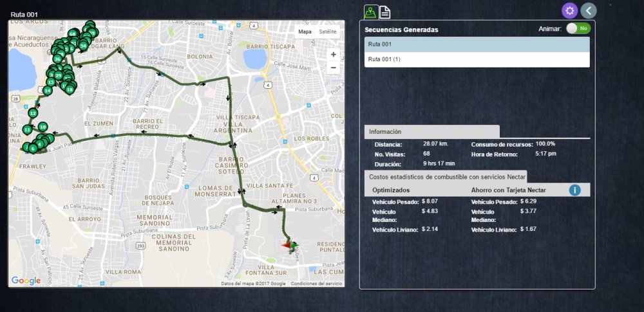The image size is (644, 312).
Task: Switch map to Satélite view
Action: (327, 32)
